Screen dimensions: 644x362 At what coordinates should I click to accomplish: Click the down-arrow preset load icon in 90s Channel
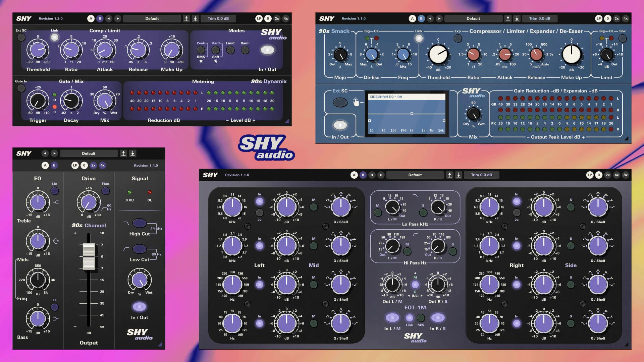tap(132, 153)
